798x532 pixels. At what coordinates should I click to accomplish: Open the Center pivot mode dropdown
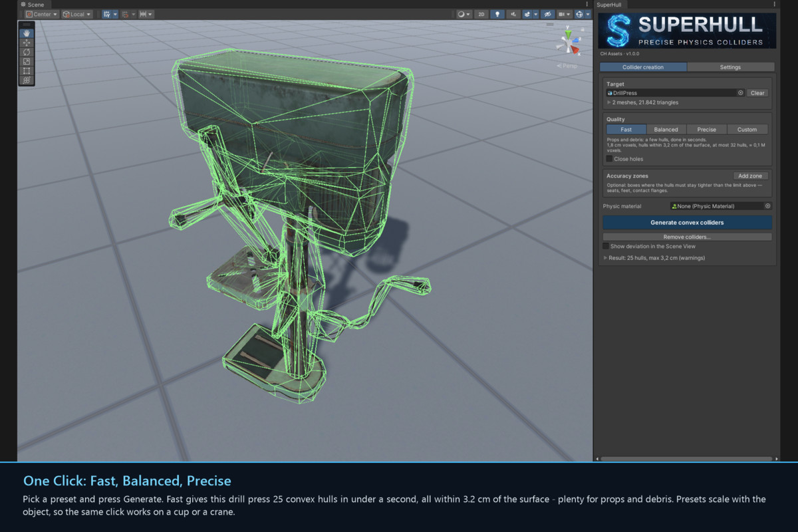click(x=42, y=14)
